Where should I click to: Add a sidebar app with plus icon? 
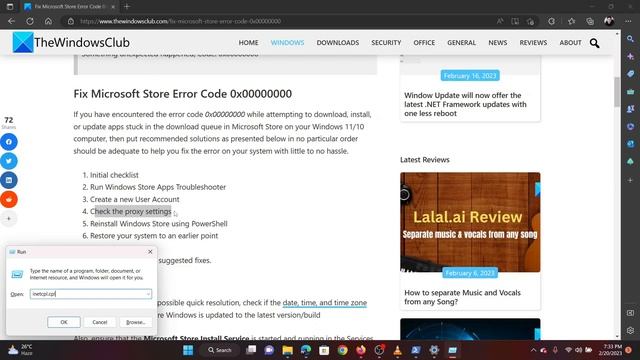click(631, 180)
